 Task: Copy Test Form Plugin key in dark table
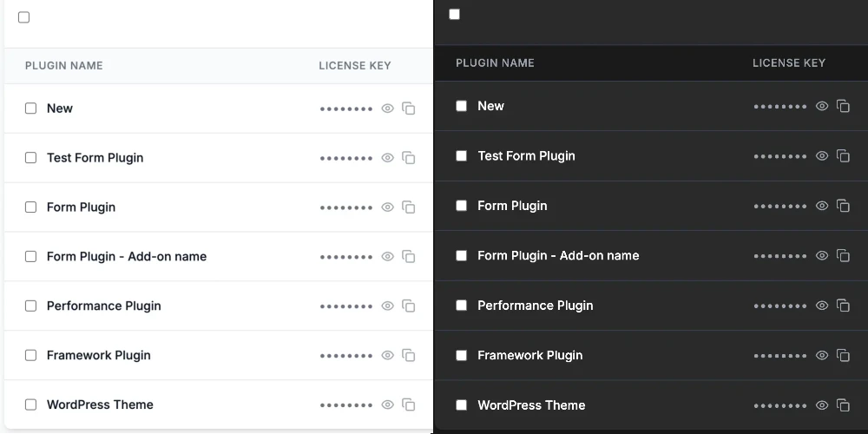tap(843, 156)
